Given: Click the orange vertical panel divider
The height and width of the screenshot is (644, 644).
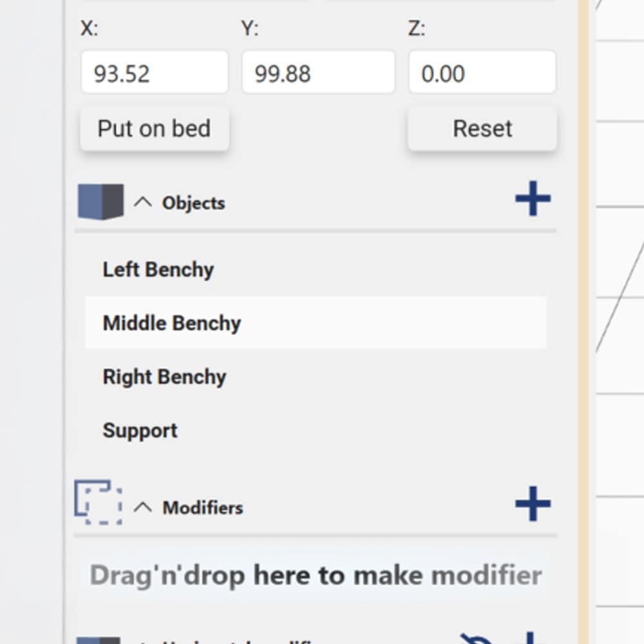Looking at the screenshot, I should [583, 322].
